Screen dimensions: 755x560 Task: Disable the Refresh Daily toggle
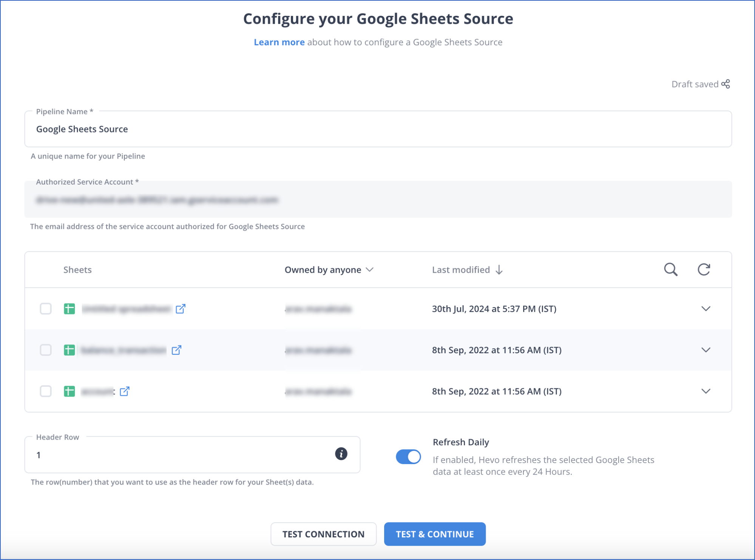pyautogui.click(x=408, y=457)
